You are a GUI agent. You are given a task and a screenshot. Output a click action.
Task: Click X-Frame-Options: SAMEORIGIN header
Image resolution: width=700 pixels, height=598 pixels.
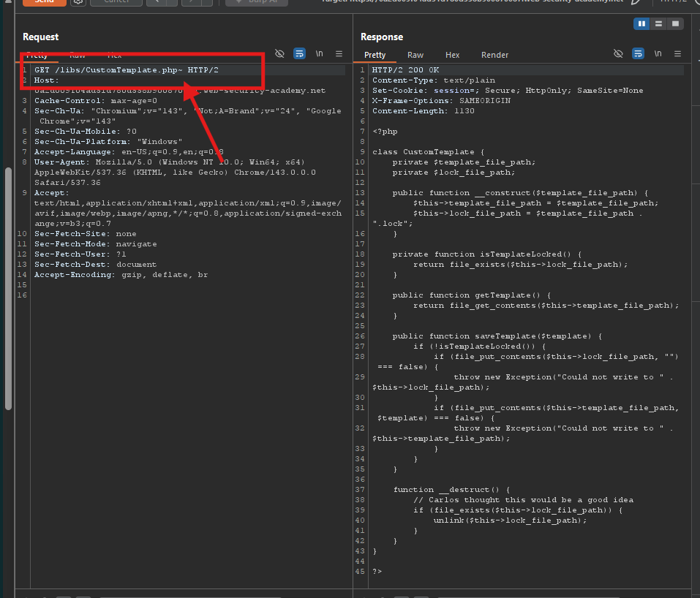coord(442,101)
